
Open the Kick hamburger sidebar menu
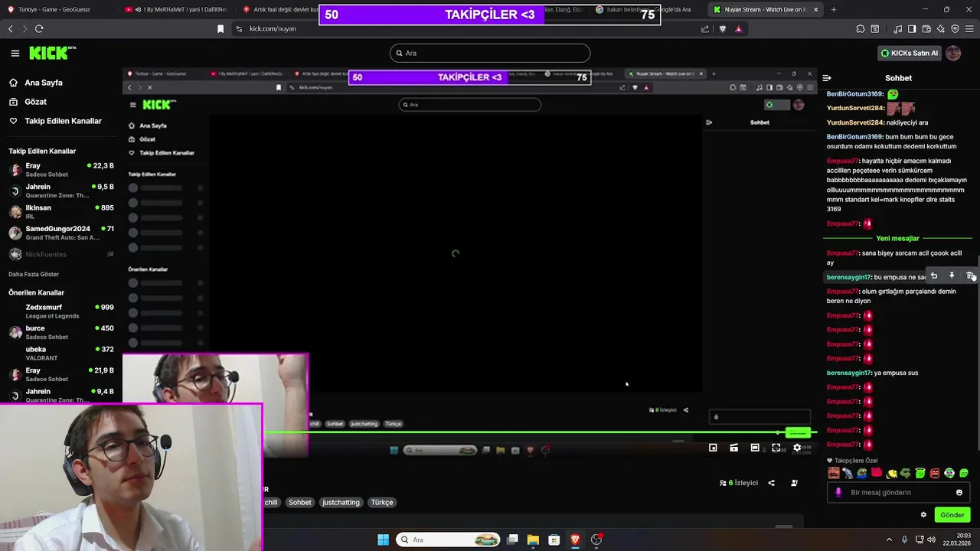point(15,53)
